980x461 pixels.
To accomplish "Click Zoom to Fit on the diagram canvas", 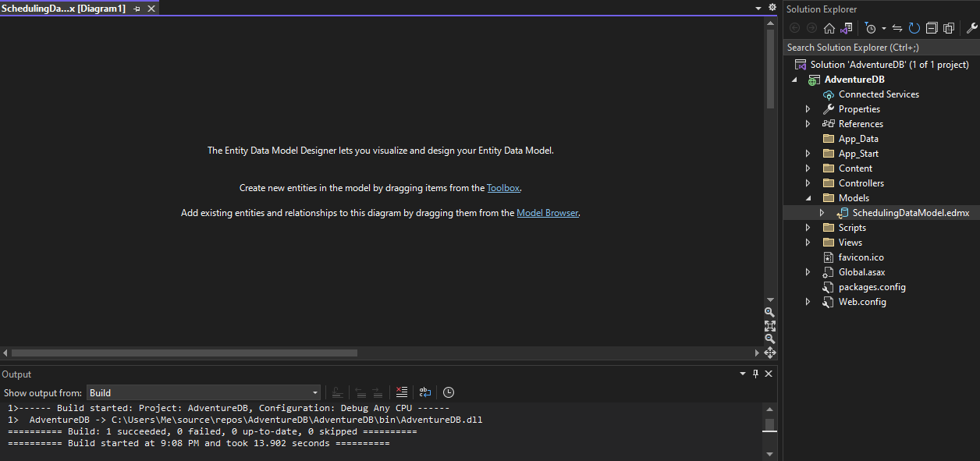I will point(769,325).
